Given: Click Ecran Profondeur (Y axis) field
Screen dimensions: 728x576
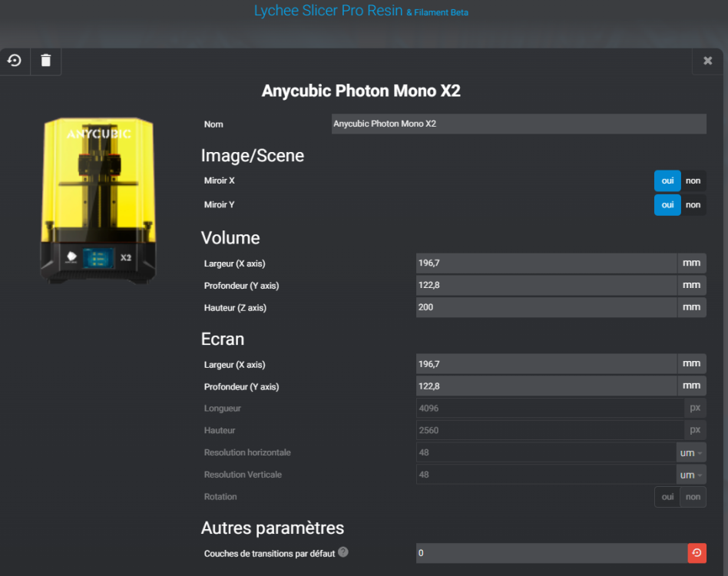Looking at the screenshot, I should pyautogui.click(x=546, y=386).
